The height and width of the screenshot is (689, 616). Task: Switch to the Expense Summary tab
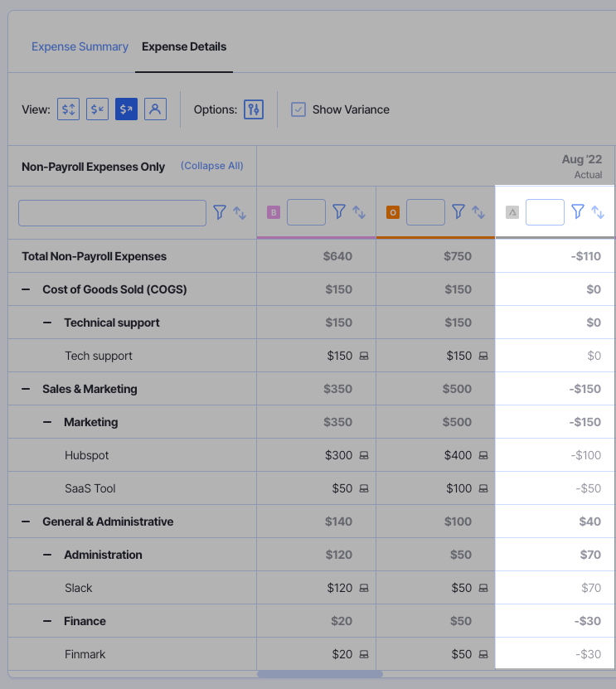[80, 46]
